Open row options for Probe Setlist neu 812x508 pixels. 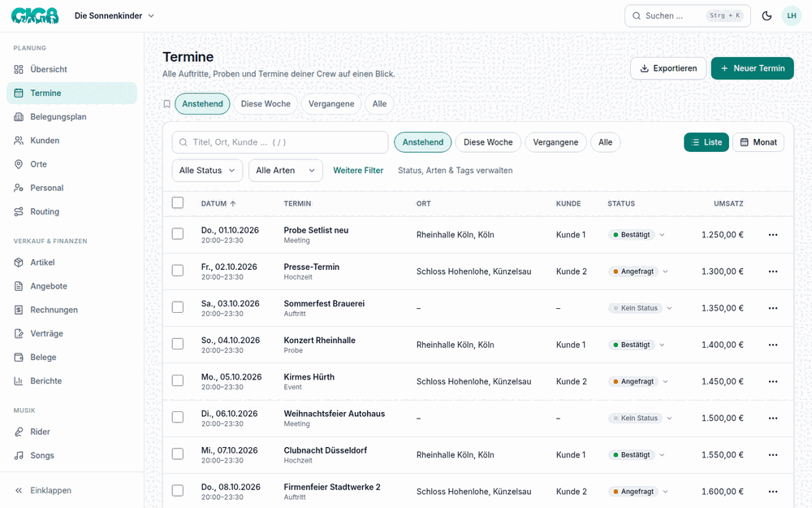point(773,235)
